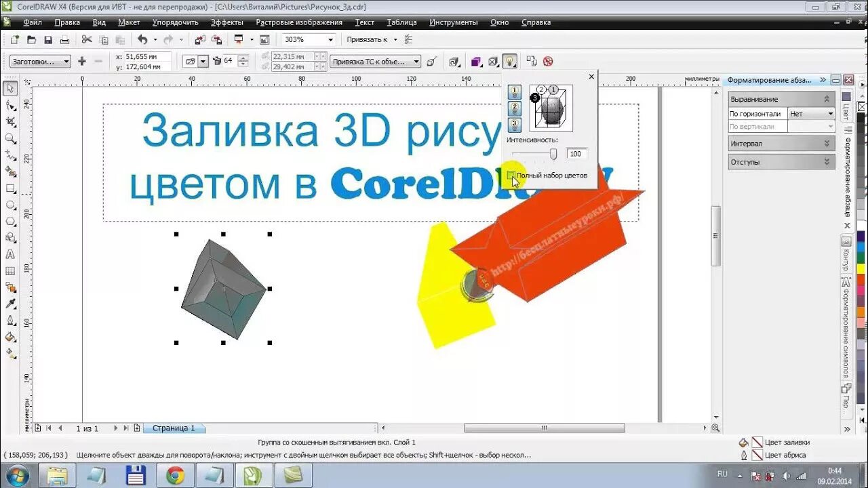Click the add preset plus button
The height and width of the screenshot is (488, 868).
coord(82,62)
